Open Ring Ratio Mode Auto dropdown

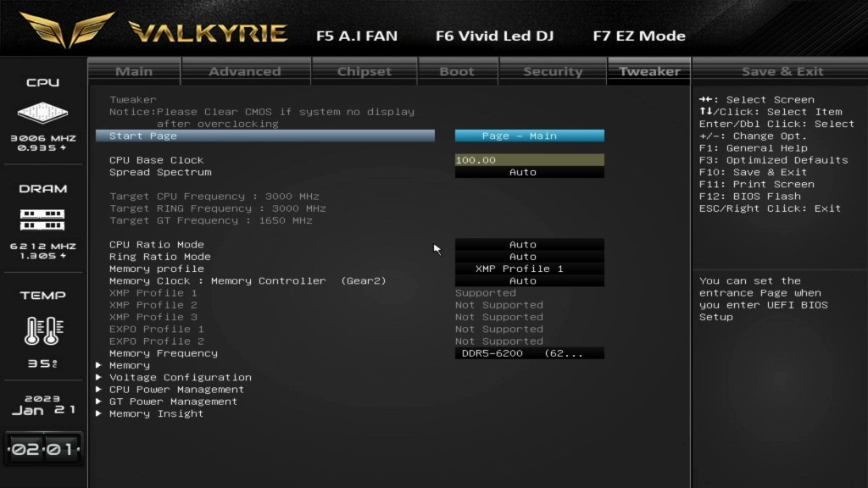click(529, 257)
